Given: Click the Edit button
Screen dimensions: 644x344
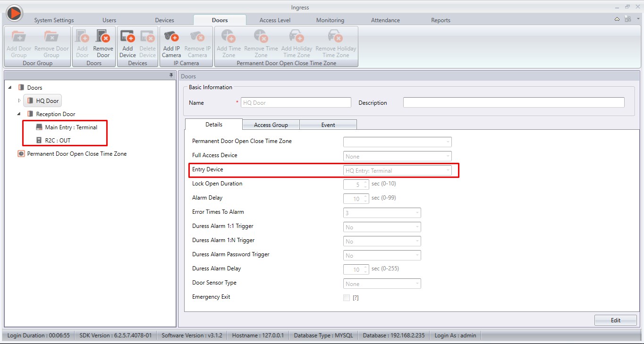Looking at the screenshot, I should tap(616, 320).
